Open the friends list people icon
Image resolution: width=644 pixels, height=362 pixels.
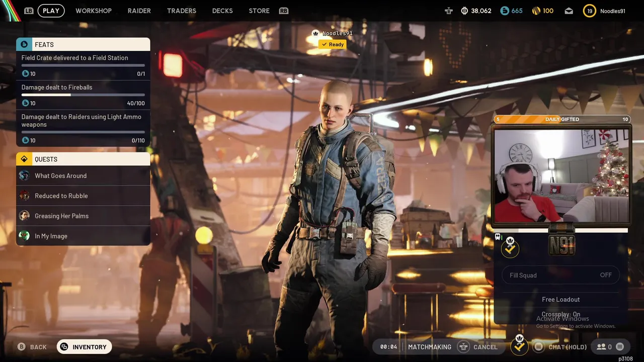pyautogui.click(x=601, y=347)
